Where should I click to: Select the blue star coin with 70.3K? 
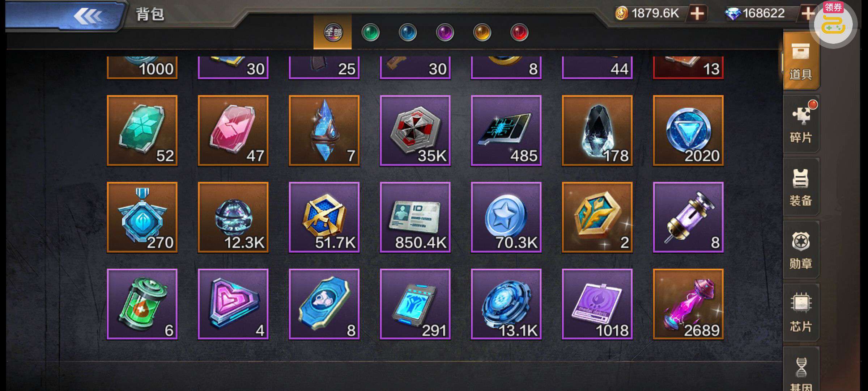(506, 217)
